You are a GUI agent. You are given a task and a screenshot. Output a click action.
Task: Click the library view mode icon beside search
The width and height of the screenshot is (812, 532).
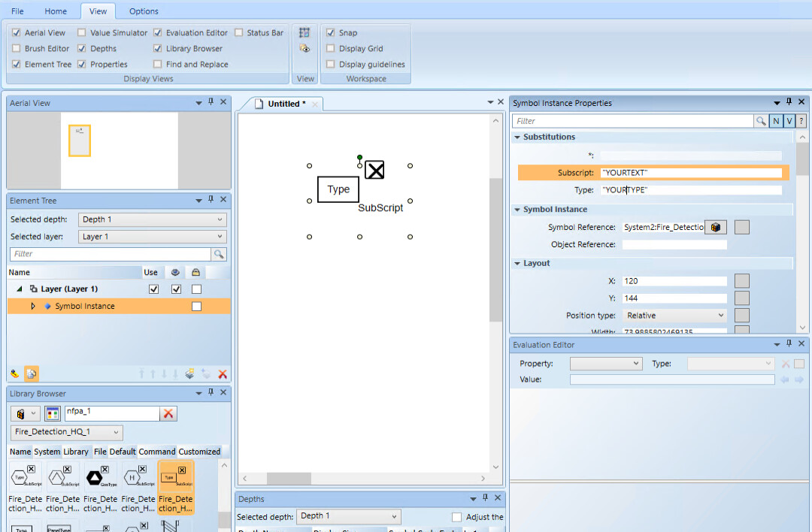(x=52, y=413)
